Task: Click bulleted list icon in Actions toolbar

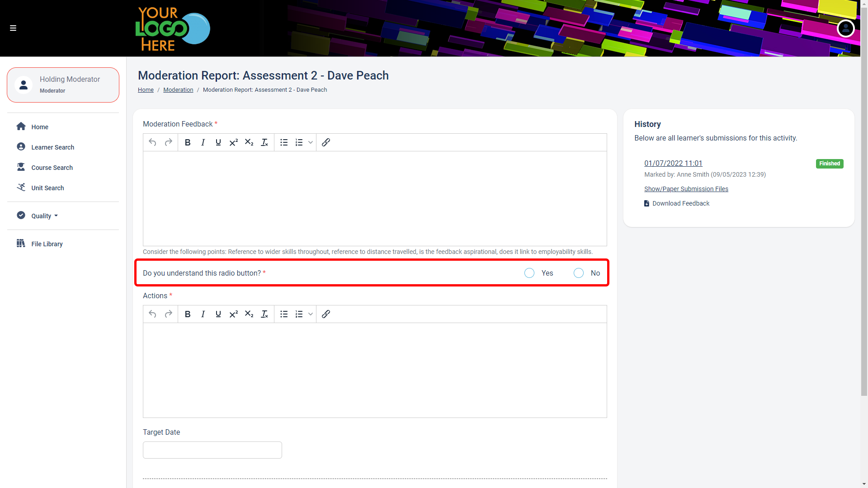Action: click(x=284, y=314)
